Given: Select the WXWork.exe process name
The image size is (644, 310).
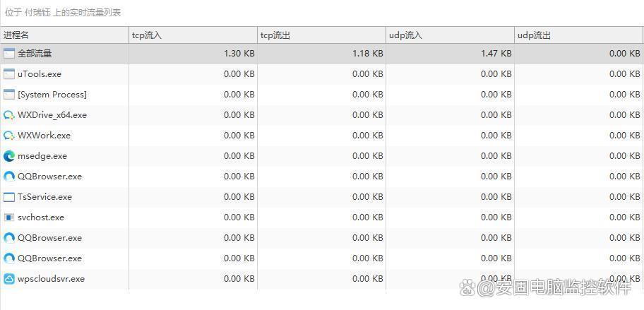Looking at the screenshot, I should pyautogui.click(x=44, y=136).
